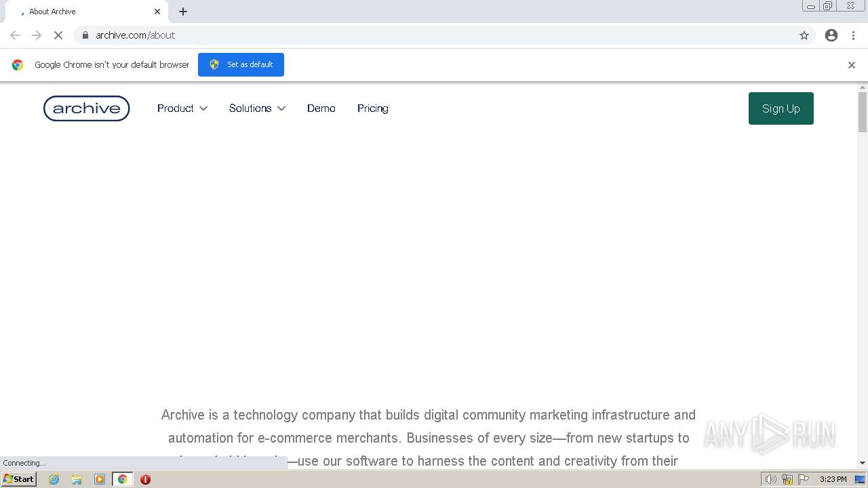This screenshot has height=488, width=868.
Task: Click "Google Chrome isn't your default browser" text
Action: point(112,65)
